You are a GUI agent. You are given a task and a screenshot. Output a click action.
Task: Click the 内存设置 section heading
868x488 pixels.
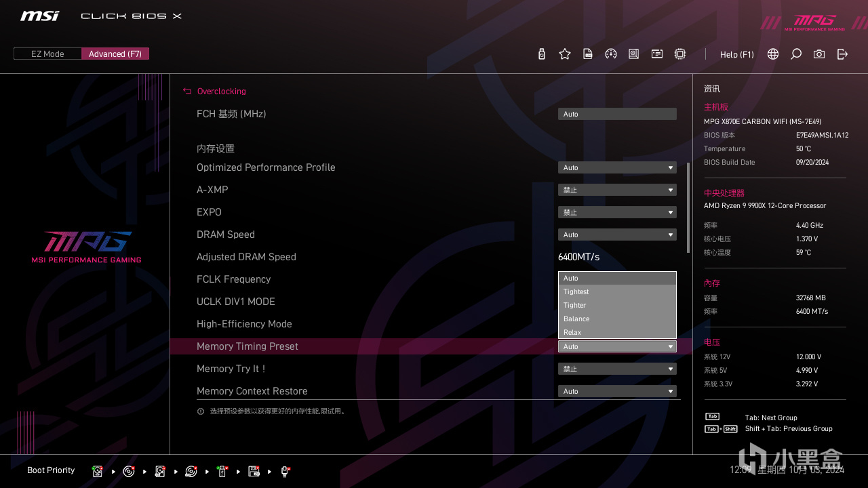coord(216,148)
